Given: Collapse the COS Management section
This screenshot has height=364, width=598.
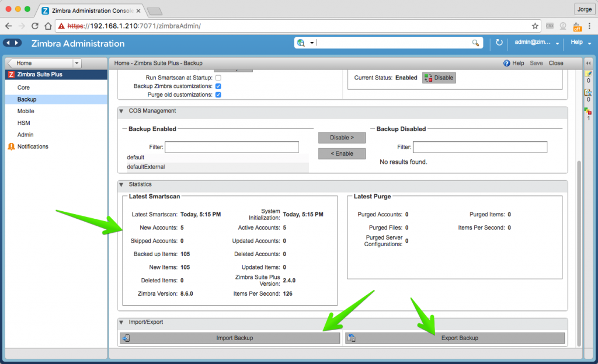Looking at the screenshot, I should 121,111.
